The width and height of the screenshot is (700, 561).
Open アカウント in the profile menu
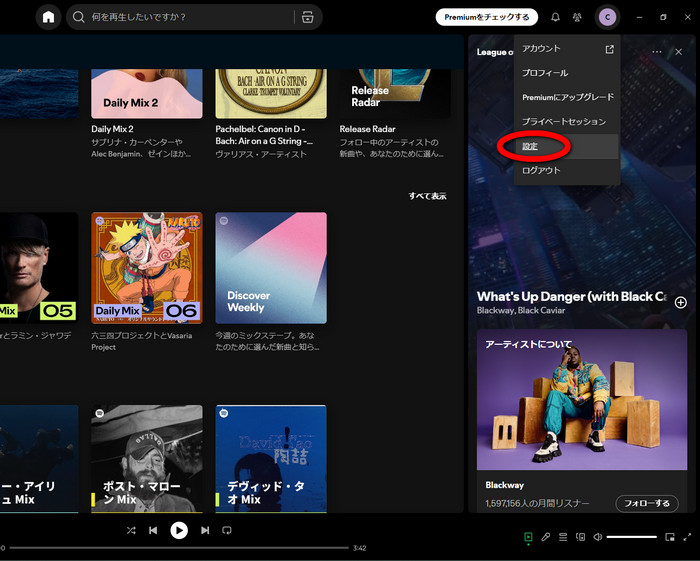pyautogui.click(x=567, y=48)
